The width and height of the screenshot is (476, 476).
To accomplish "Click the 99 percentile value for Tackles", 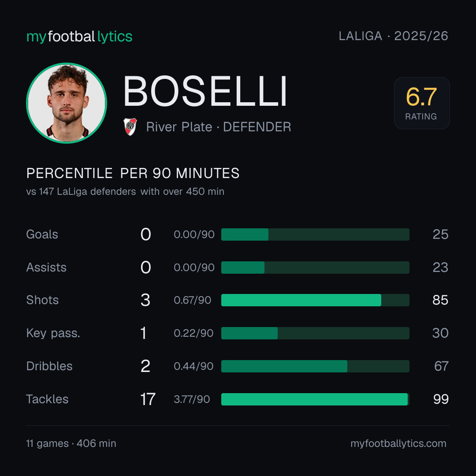I will 441,399.
